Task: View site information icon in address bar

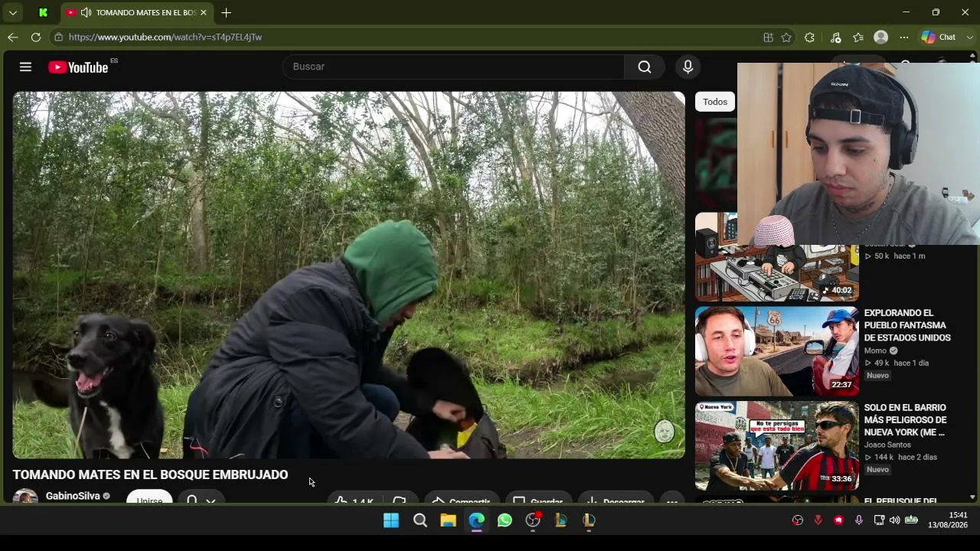Action: (x=58, y=37)
